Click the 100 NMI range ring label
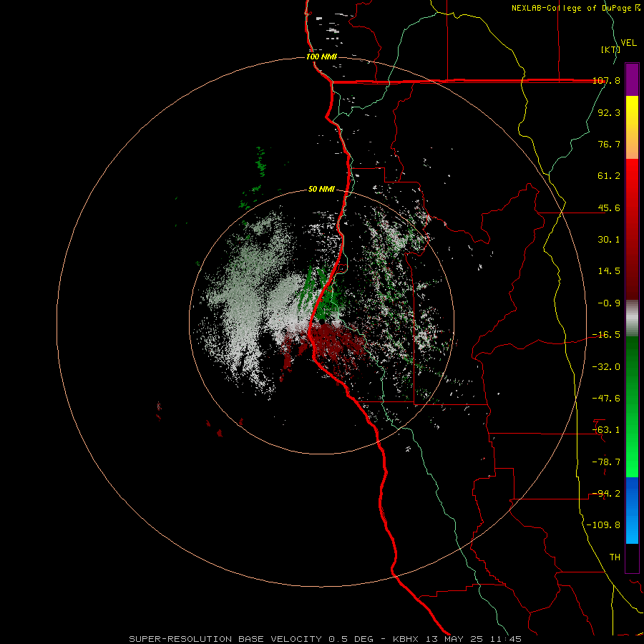644x644 pixels. 321,57
